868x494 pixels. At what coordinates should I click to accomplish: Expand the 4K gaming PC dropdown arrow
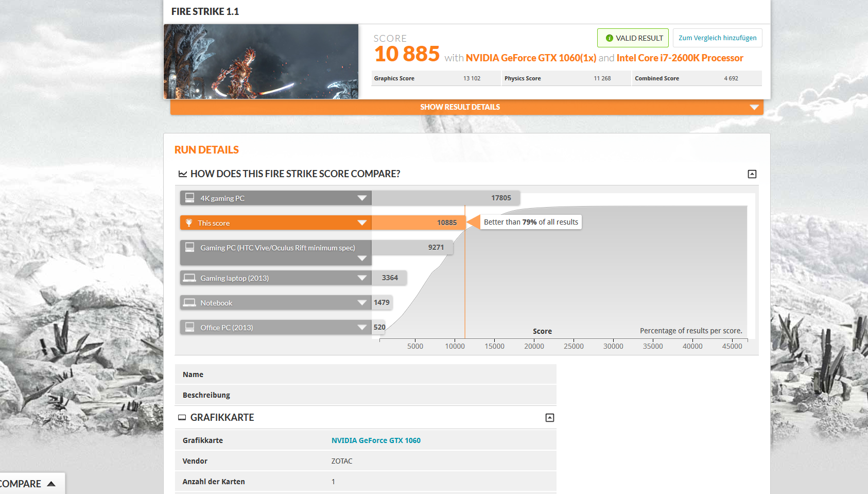[362, 198]
